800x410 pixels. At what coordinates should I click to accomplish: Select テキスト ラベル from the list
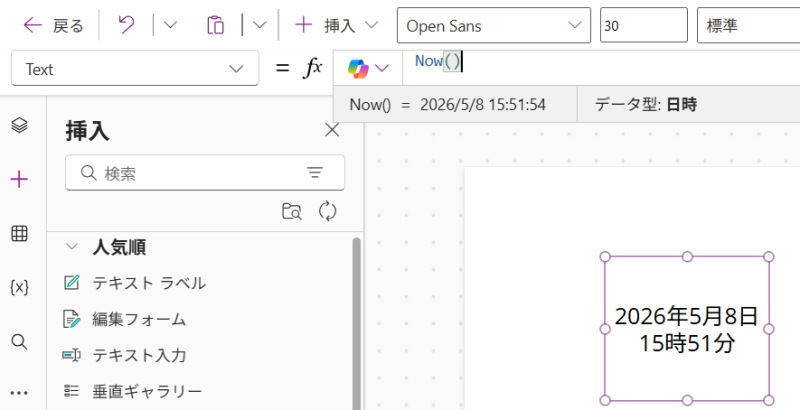click(149, 283)
